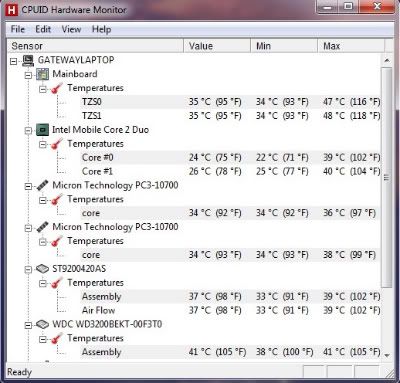Collapse the GATEWAYLAPTOP root node
The width and height of the screenshot is (400, 383).
tap(14, 61)
